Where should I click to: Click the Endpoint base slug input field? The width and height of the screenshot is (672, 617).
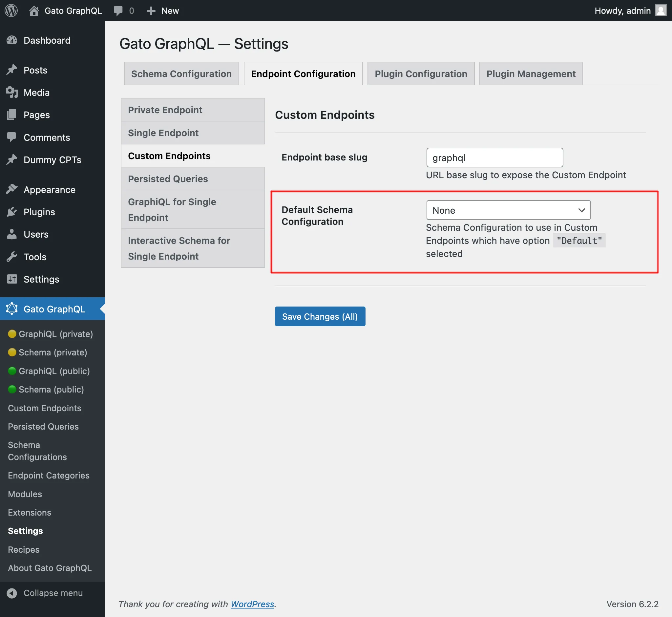point(494,157)
